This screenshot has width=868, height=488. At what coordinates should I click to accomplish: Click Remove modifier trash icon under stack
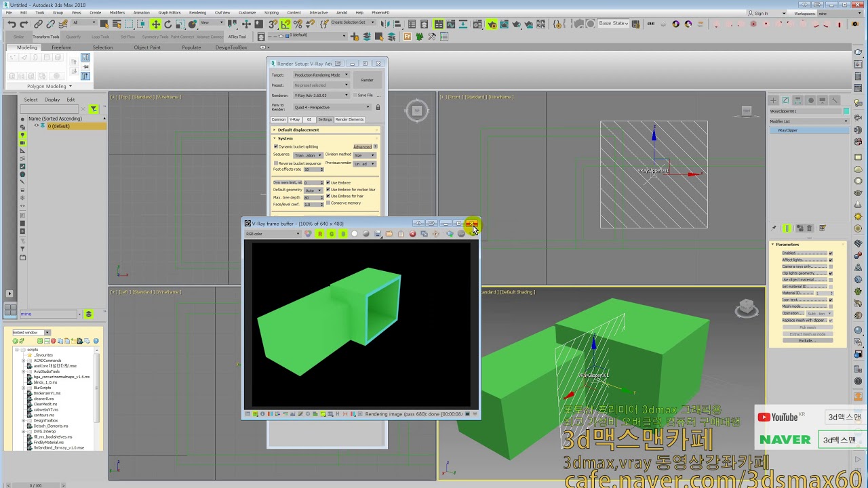tap(810, 228)
